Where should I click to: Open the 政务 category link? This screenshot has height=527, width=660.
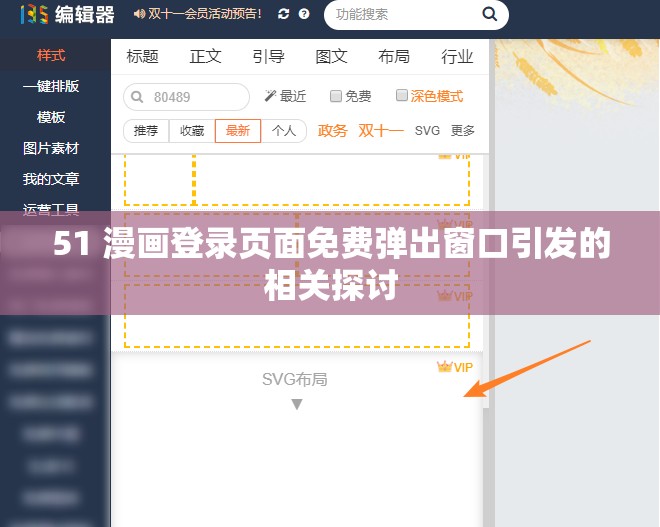(333, 131)
